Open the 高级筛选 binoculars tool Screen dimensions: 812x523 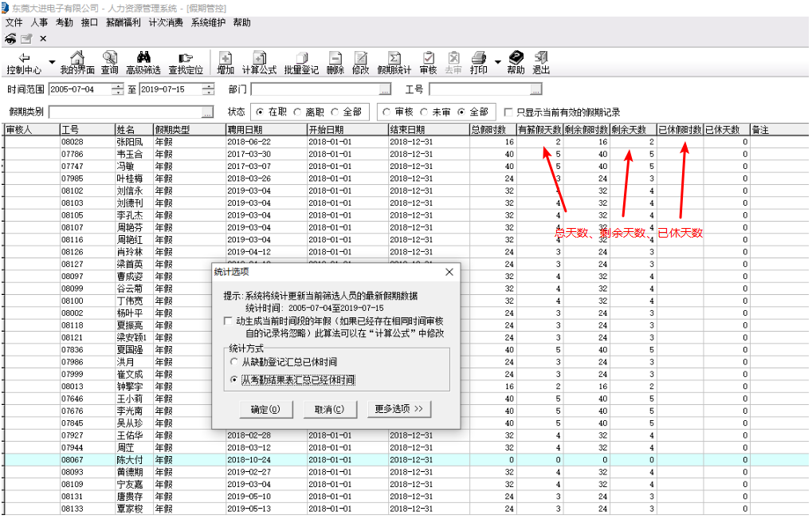[143, 58]
